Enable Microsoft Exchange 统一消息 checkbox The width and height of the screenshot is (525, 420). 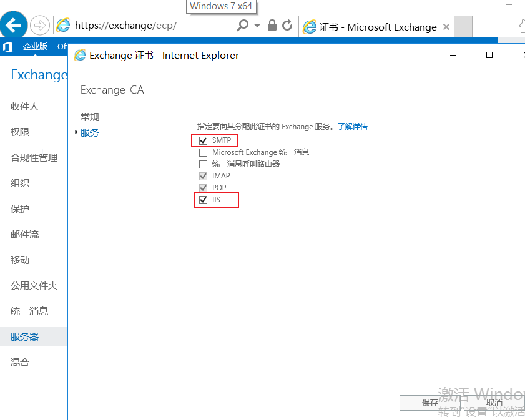click(203, 153)
